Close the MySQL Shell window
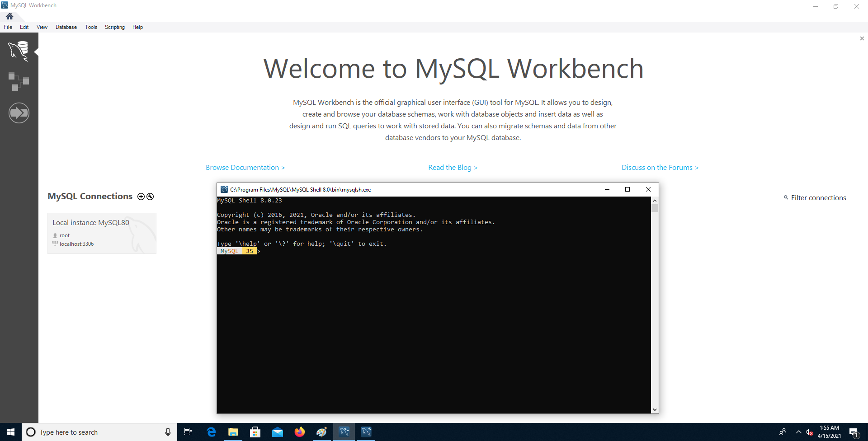The width and height of the screenshot is (868, 441). [x=648, y=189]
